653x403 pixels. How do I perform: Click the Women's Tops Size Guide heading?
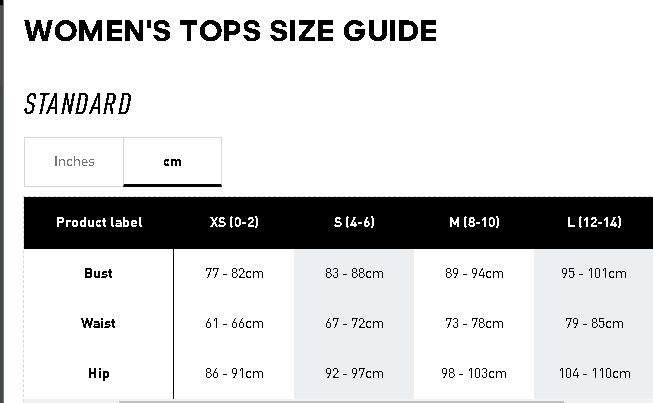point(230,31)
